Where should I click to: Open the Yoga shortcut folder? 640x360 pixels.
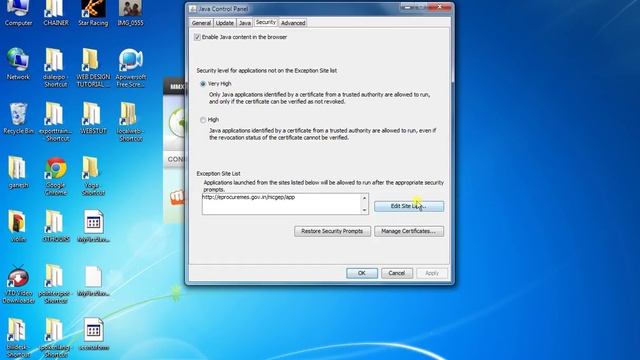[93, 176]
